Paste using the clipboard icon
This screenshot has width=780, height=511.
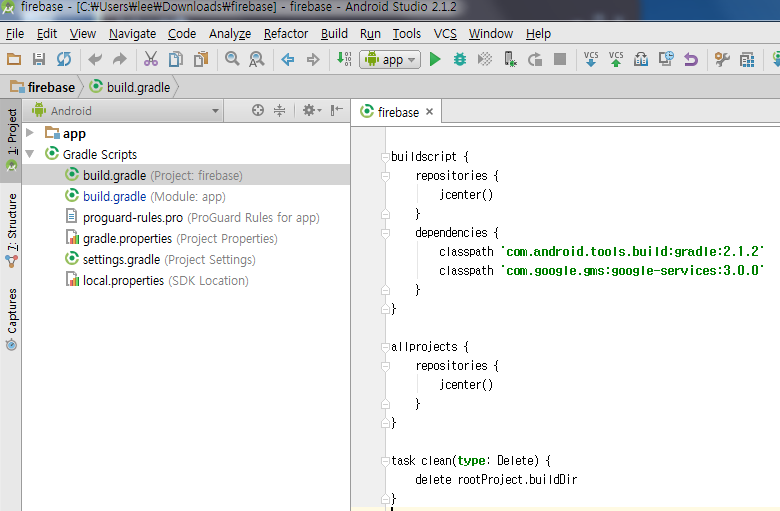point(201,59)
